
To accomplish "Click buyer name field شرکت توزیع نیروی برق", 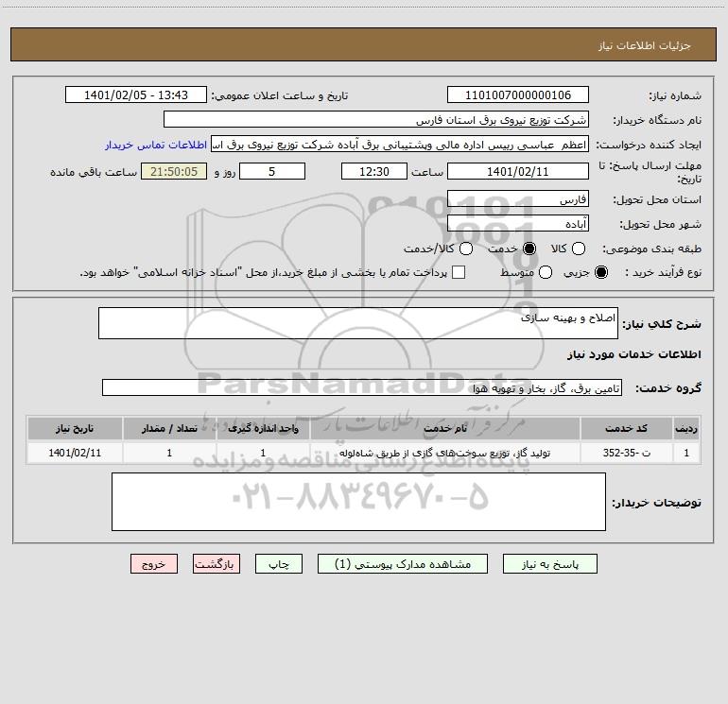I will click(376, 119).
